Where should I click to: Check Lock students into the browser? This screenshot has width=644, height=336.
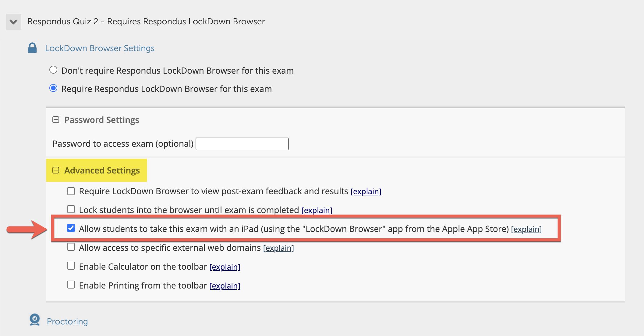tap(71, 209)
